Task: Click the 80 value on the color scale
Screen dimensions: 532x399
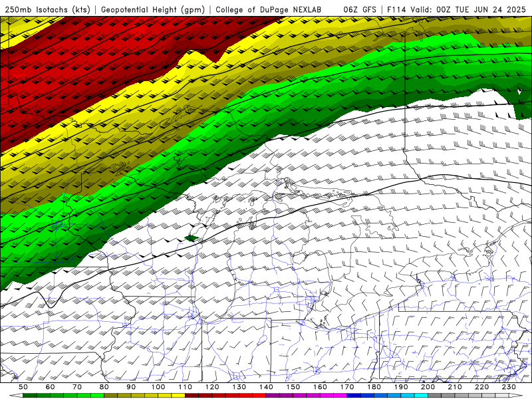Action: click(x=104, y=387)
